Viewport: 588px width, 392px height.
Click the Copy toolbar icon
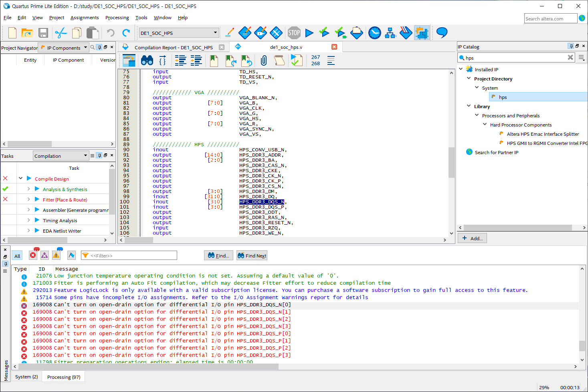point(77,33)
